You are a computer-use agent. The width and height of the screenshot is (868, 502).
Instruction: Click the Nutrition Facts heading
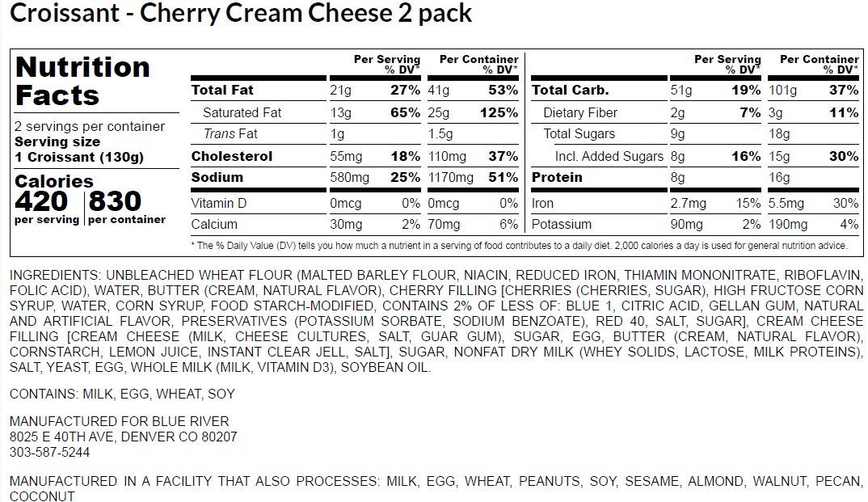pyautogui.click(x=83, y=81)
